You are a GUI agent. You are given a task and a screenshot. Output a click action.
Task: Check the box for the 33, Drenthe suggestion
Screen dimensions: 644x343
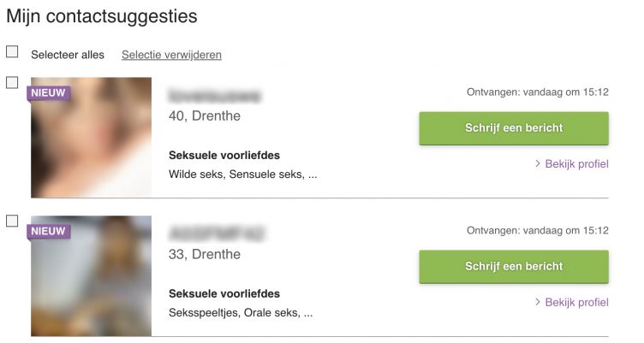(x=12, y=221)
